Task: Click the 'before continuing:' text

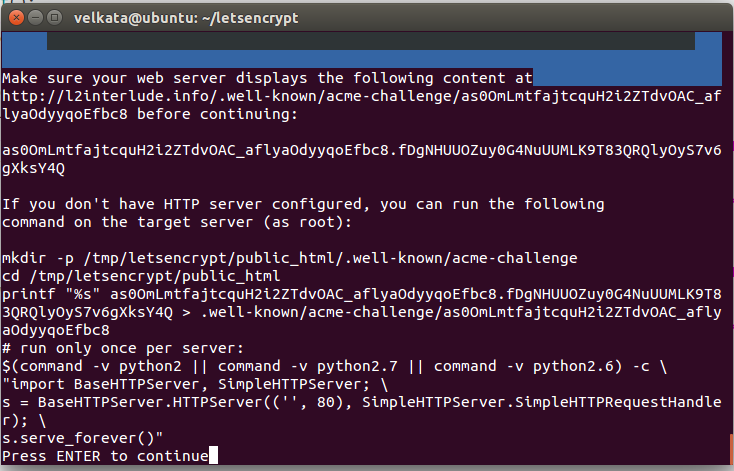Action: [217, 114]
